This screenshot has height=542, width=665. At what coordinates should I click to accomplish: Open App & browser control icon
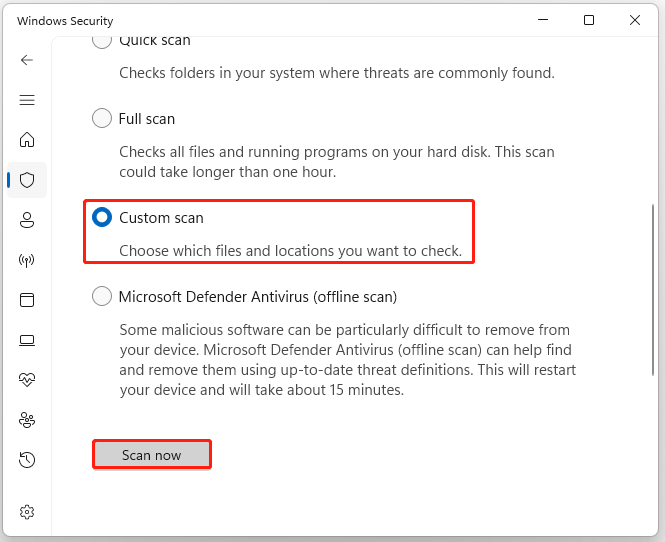click(x=27, y=300)
